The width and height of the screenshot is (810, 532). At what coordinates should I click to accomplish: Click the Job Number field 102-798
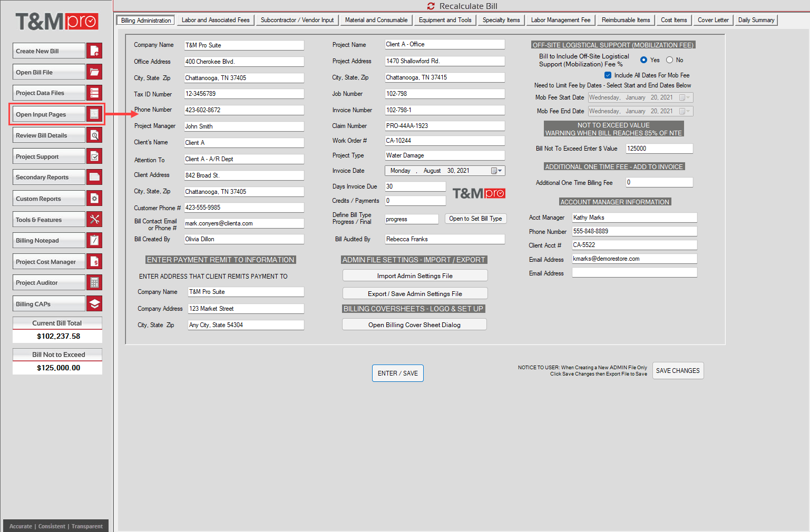(445, 94)
